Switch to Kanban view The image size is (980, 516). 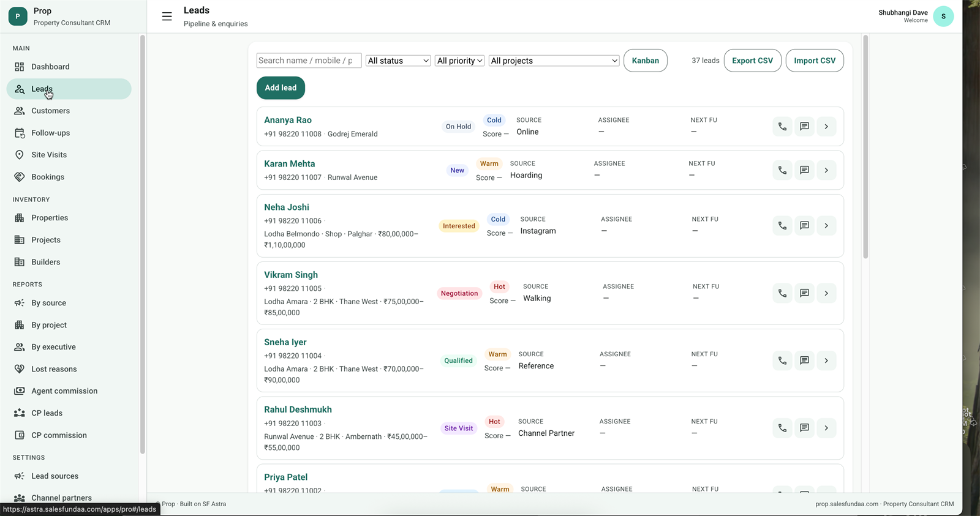(x=646, y=61)
